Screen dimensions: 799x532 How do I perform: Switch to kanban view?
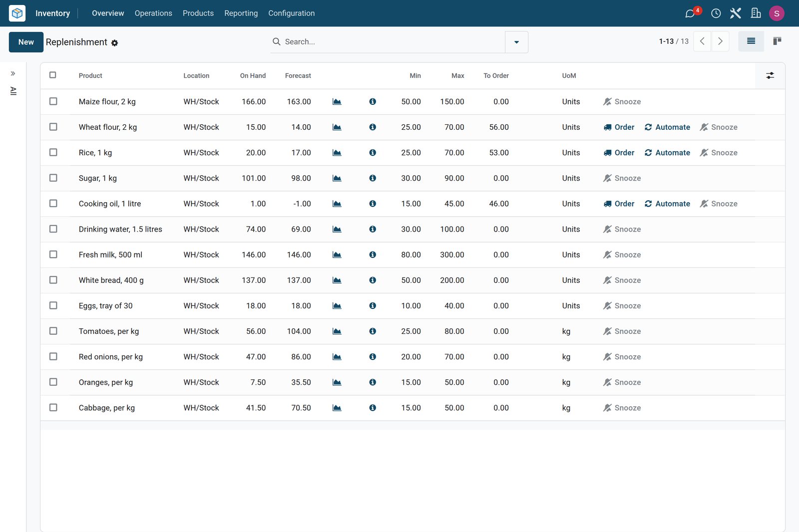click(777, 41)
